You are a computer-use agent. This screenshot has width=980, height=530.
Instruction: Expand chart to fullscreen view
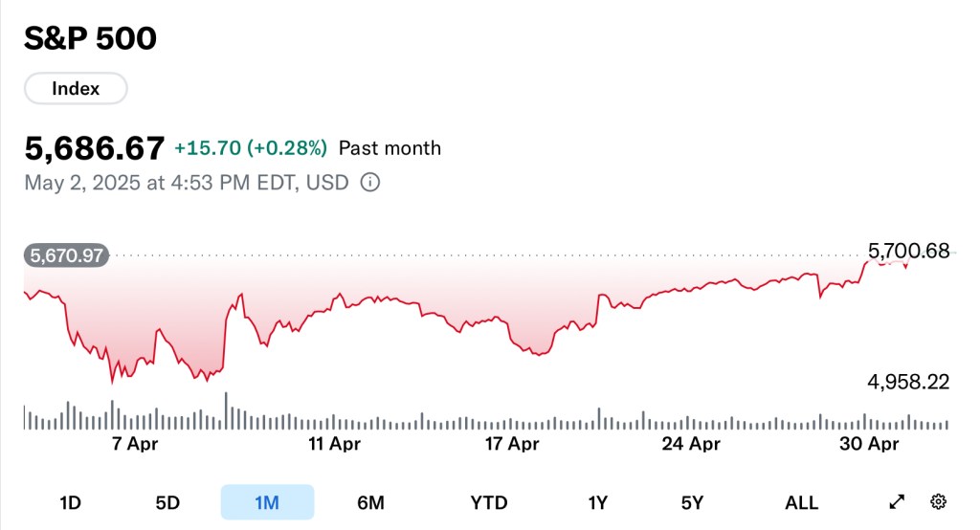(x=897, y=502)
